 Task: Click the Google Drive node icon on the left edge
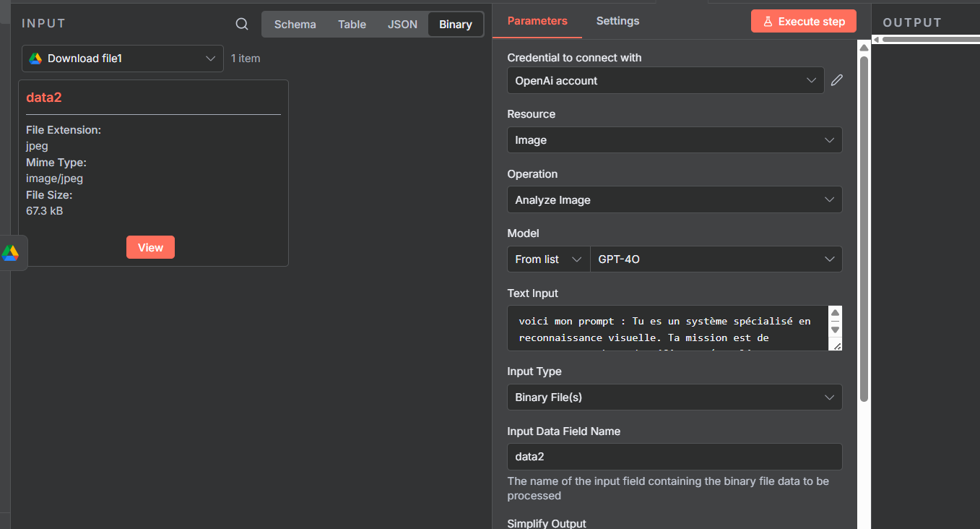click(x=10, y=253)
